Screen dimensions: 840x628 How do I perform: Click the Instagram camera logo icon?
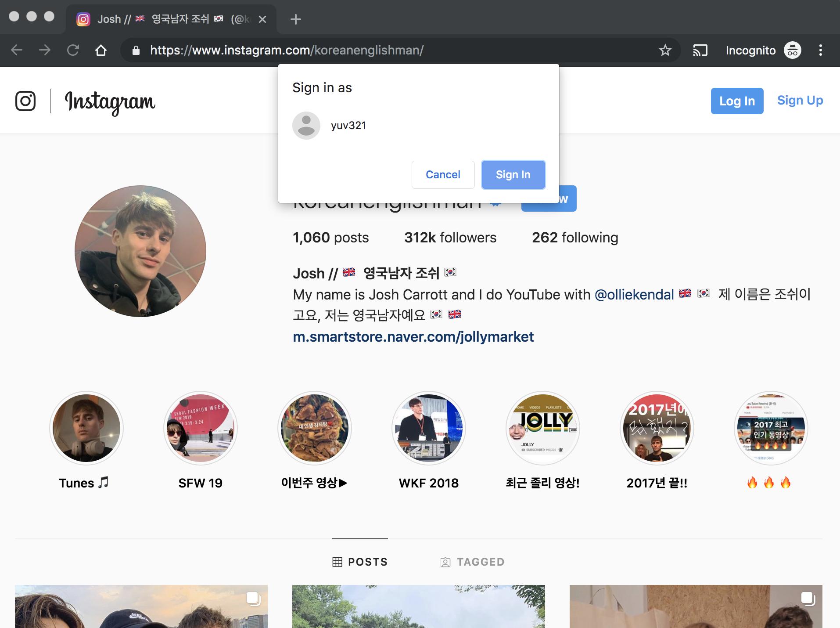[25, 101]
